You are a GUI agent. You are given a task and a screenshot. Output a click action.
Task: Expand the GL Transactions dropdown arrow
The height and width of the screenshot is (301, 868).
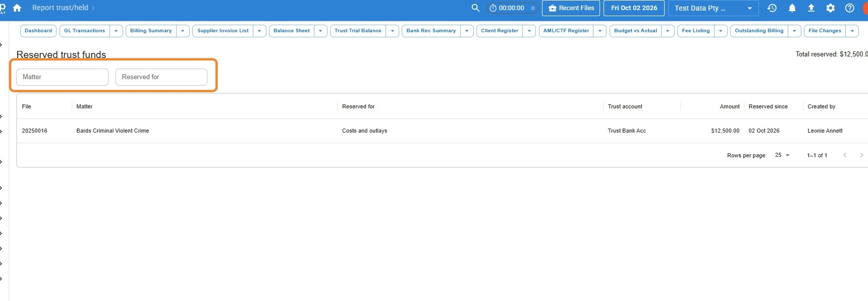(x=116, y=31)
